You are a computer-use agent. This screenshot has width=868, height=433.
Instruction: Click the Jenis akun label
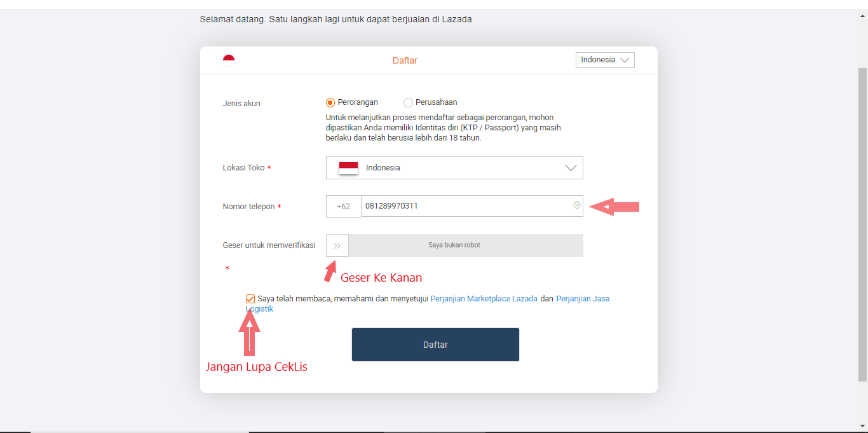point(241,104)
